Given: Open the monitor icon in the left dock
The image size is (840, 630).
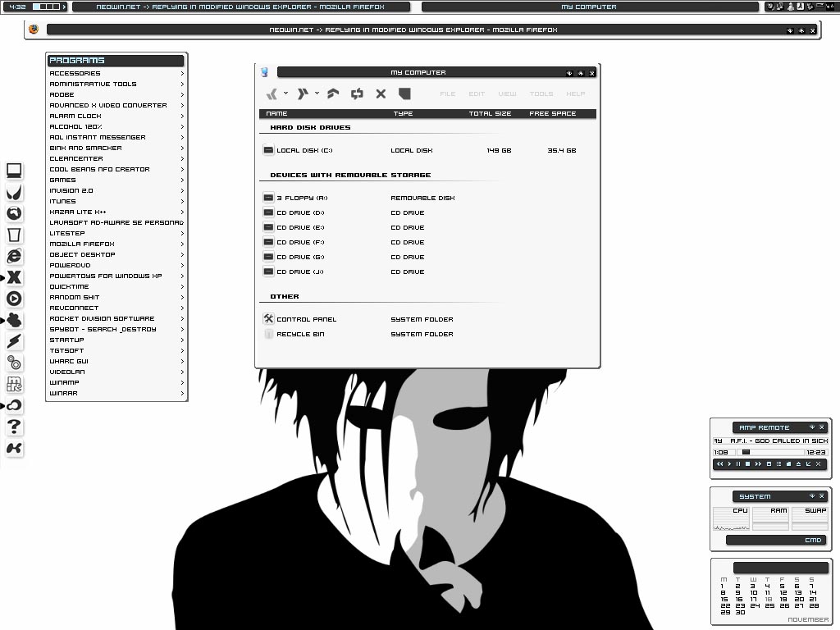Looking at the screenshot, I should click(15, 171).
